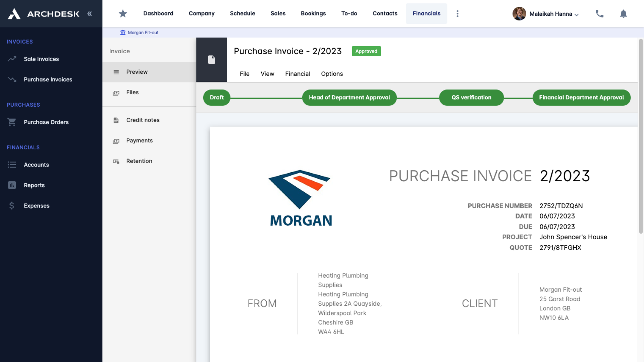Open Credit notes section

143,120
